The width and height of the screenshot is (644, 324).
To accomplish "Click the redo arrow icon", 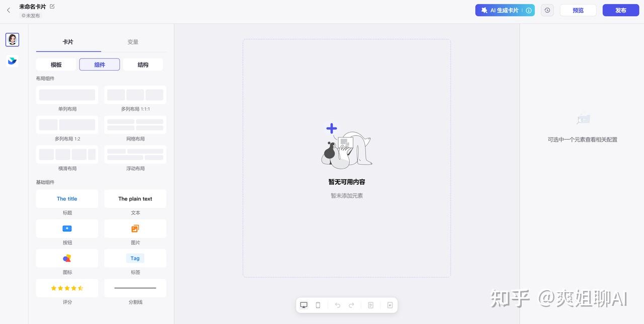I will point(351,305).
